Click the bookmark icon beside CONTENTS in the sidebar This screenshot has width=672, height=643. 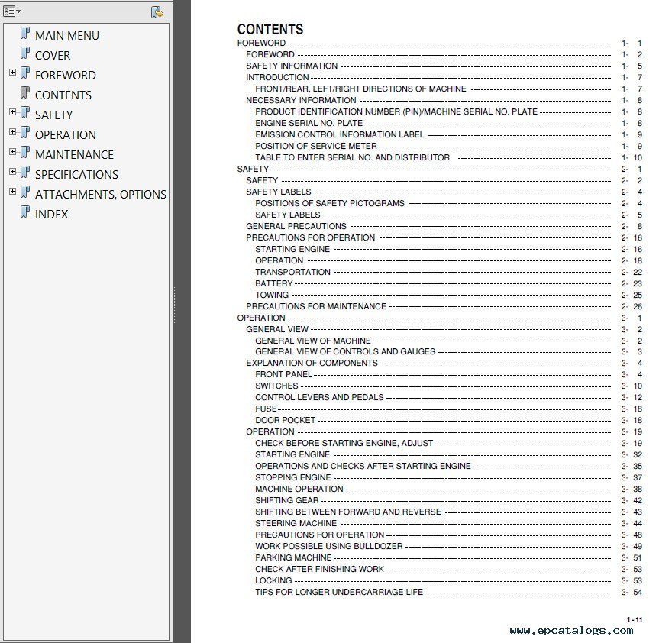coord(25,93)
